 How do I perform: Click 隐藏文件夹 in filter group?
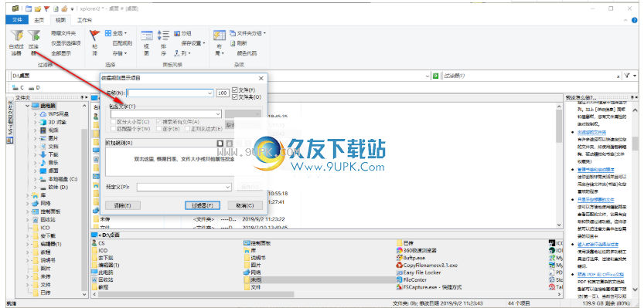point(63,33)
